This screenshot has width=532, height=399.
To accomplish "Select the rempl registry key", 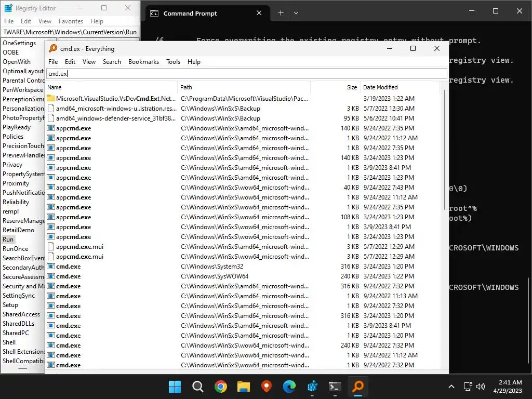I will (x=11, y=211).
